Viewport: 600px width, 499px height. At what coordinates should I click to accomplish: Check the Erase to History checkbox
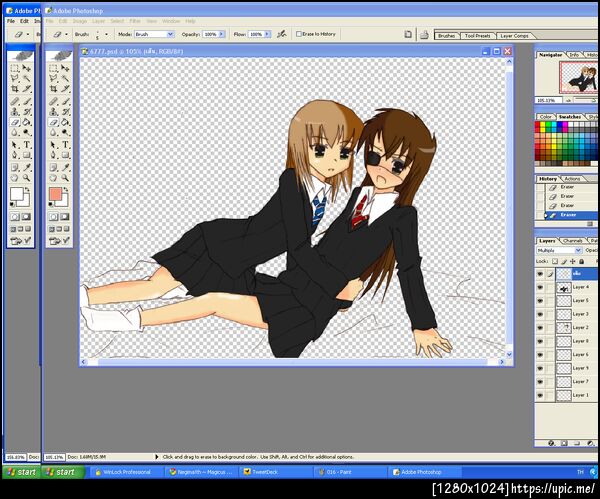[x=299, y=34]
